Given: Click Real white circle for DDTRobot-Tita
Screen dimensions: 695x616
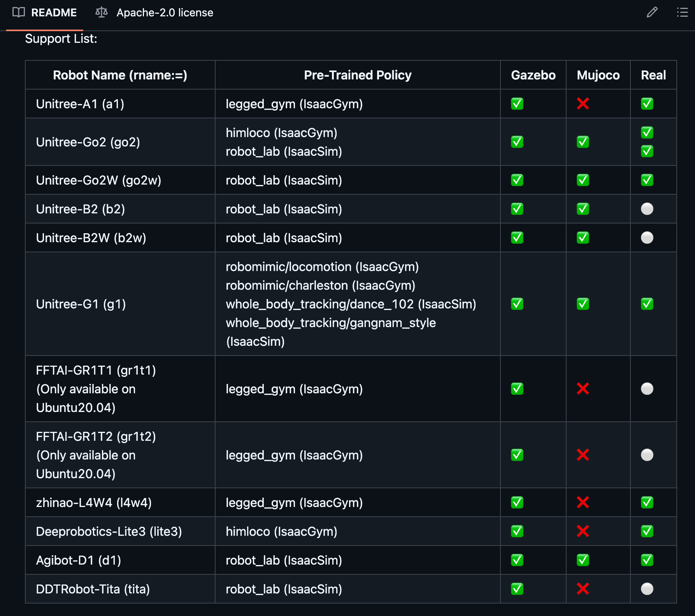Looking at the screenshot, I should (647, 589).
